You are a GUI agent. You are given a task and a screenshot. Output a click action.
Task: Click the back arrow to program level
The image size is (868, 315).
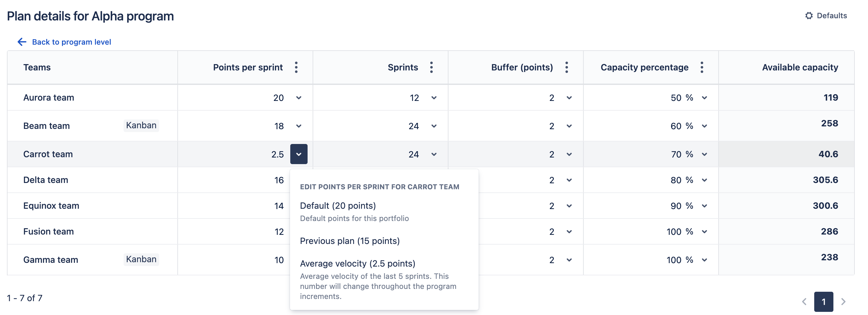pos(22,42)
